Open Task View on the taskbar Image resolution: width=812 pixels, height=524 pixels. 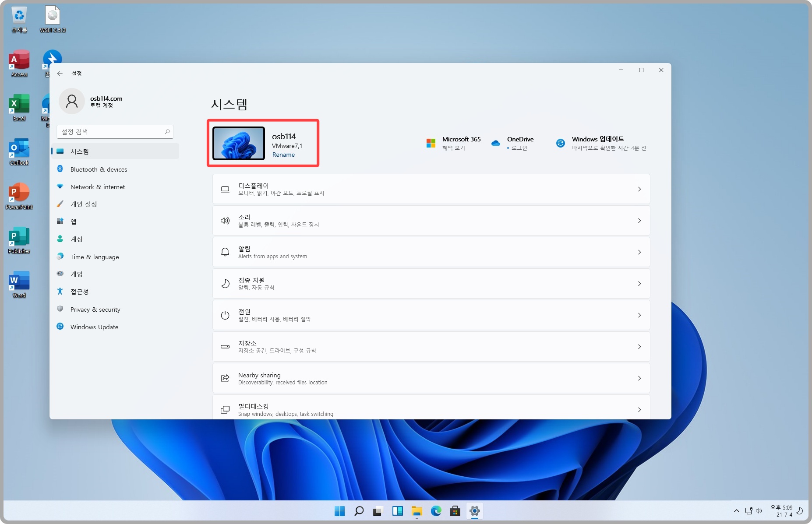tap(378, 511)
